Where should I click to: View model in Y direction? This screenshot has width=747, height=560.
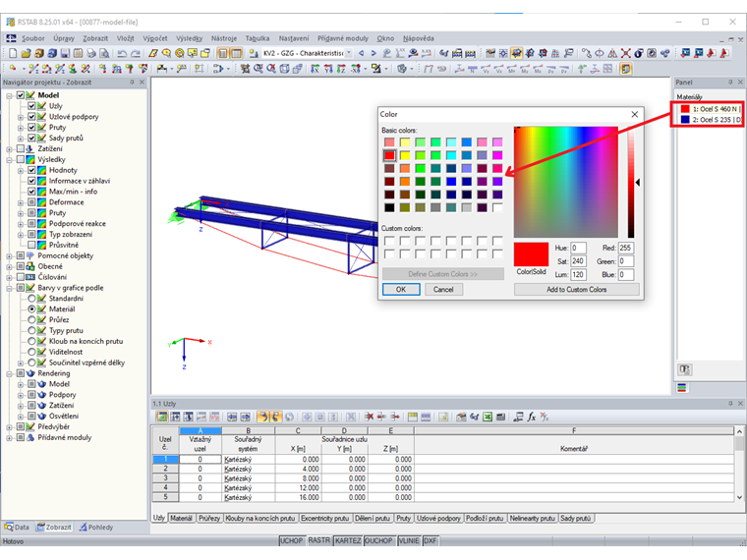[x=328, y=69]
